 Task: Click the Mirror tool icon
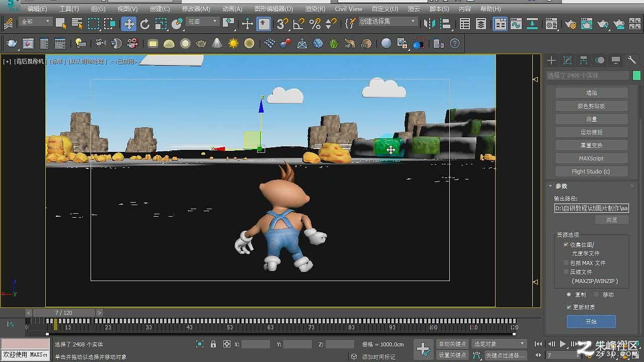[x=429, y=24]
